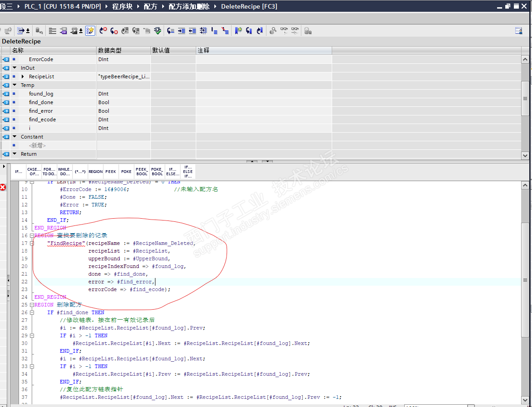Image resolution: width=532 pixels, height=407 pixels.
Task: Insert the PEEK instruction
Action: pyautogui.click(x=111, y=172)
